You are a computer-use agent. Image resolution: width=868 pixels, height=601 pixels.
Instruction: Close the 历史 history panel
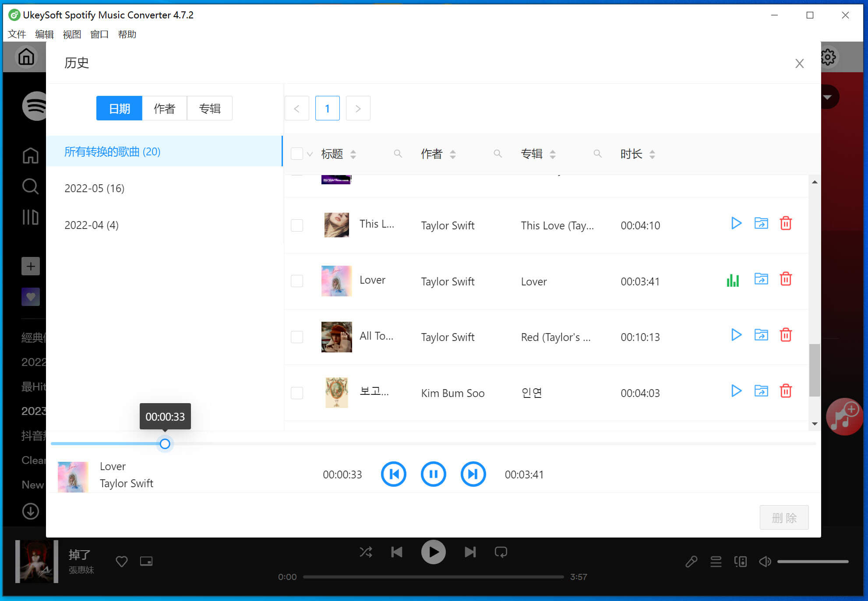click(x=800, y=64)
